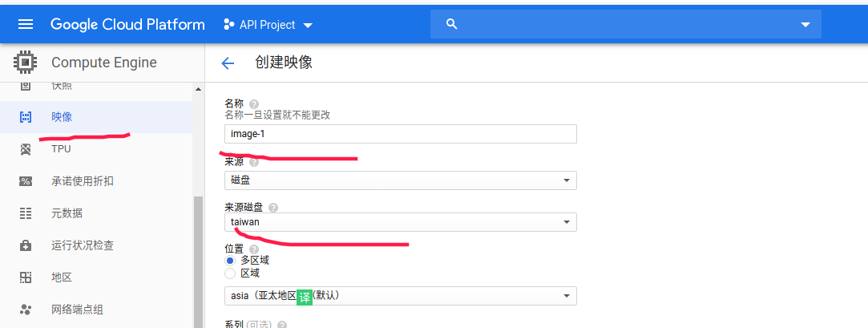This screenshot has width=868, height=328.
Task: Click the 名称 input field with image-1
Action: (x=401, y=134)
